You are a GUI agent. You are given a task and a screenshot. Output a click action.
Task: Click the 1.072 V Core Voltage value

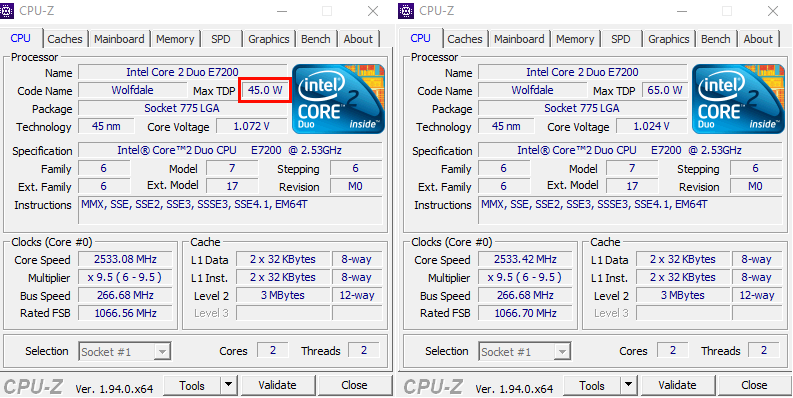[251, 126]
